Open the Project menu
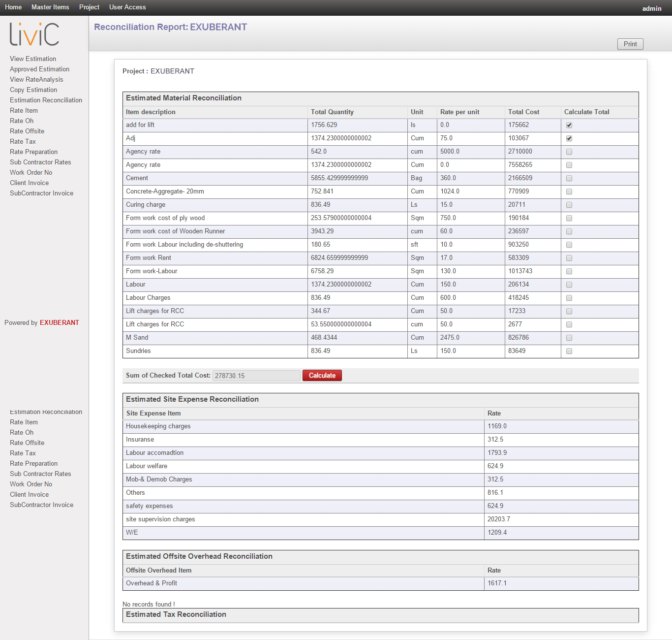The height and width of the screenshot is (640, 672). 89,7
